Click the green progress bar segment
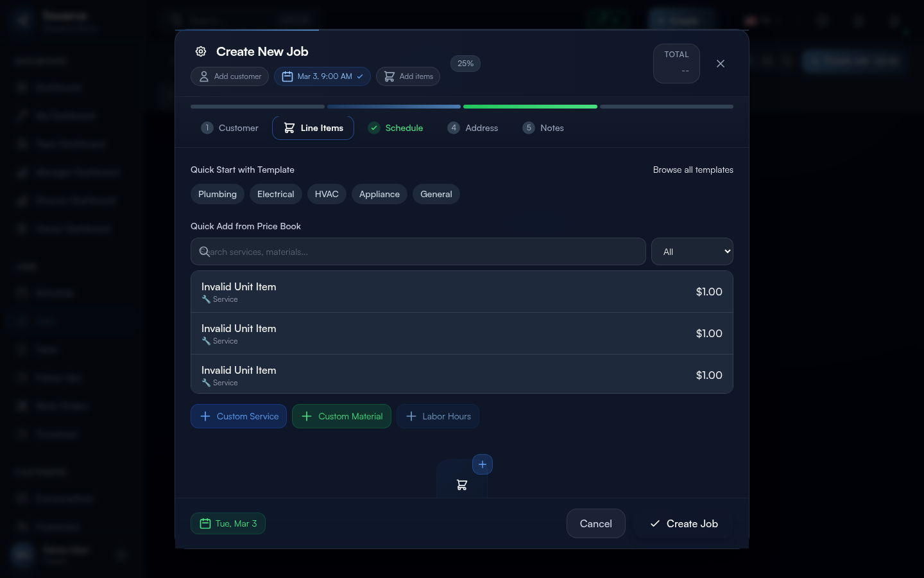This screenshot has height=578, width=924. 530,107
